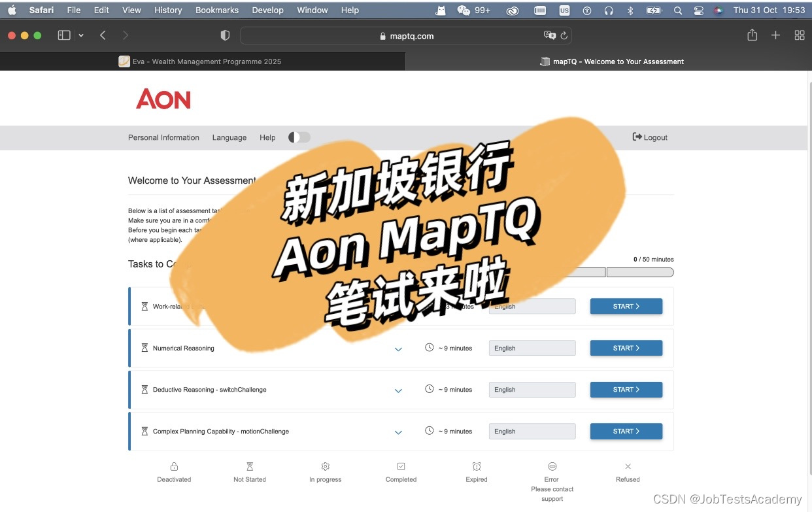Click the battery status icon

(654, 10)
